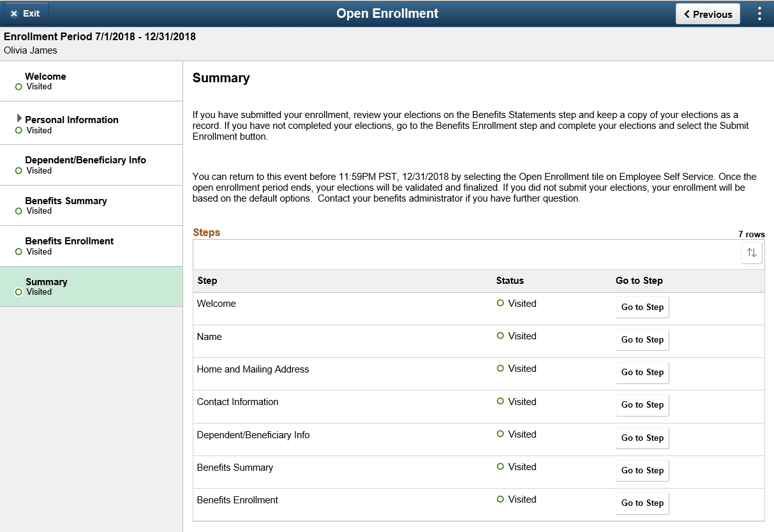Open the actions menu via three-dot icon
Image resolution: width=774 pixels, height=532 pixels.
(x=759, y=13)
